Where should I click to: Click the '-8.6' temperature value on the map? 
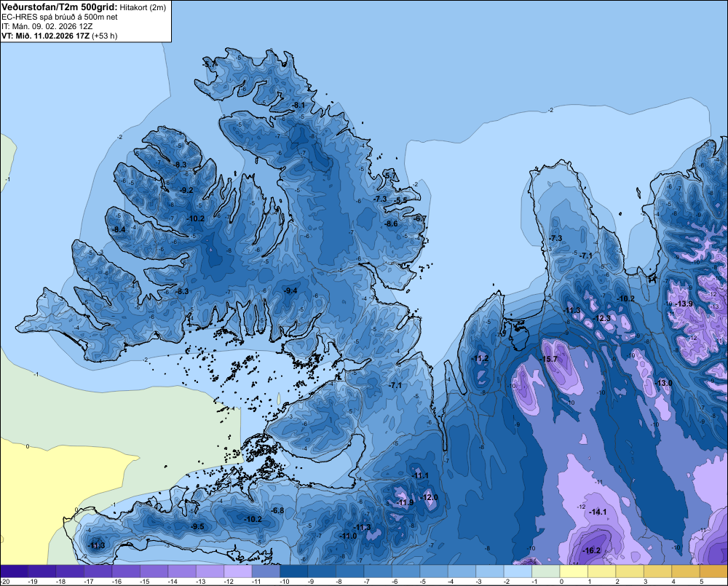[x=392, y=223]
